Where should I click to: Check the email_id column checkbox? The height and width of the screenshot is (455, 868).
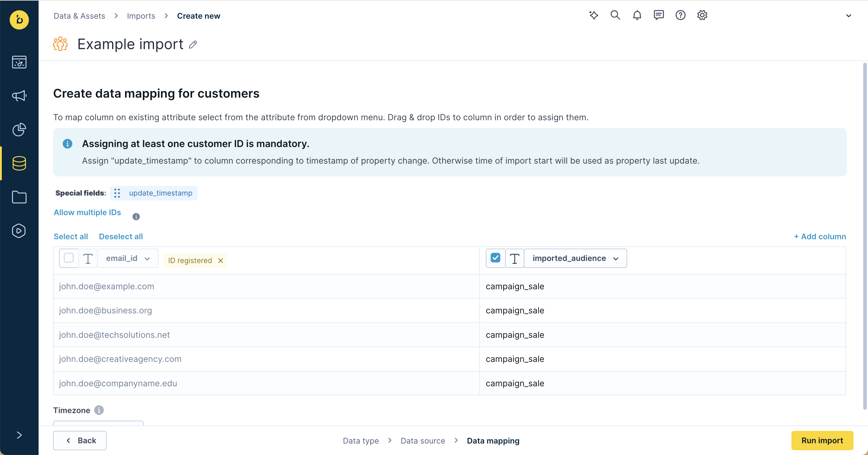[x=69, y=258]
